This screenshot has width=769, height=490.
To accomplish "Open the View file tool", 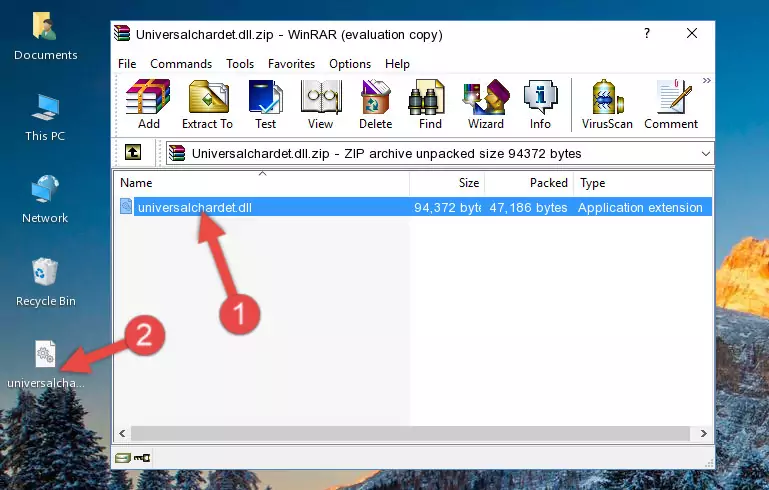I will pos(320,104).
